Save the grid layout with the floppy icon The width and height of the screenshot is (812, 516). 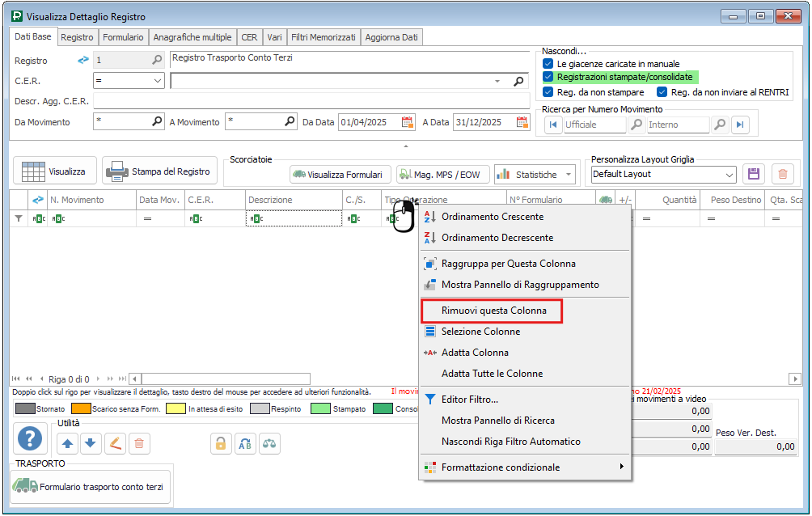(x=754, y=174)
